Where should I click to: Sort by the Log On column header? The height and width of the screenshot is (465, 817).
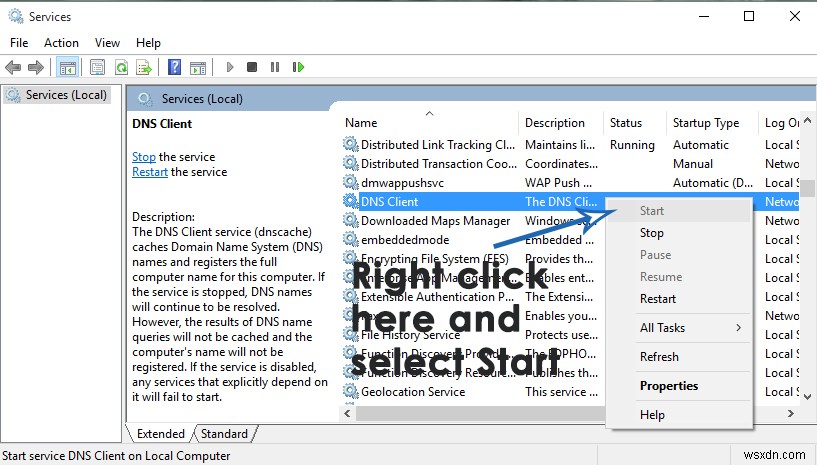click(x=780, y=123)
